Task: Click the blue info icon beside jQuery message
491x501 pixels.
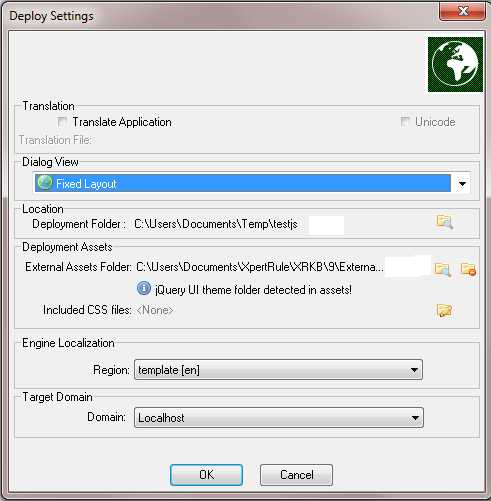Action: [144, 288]
